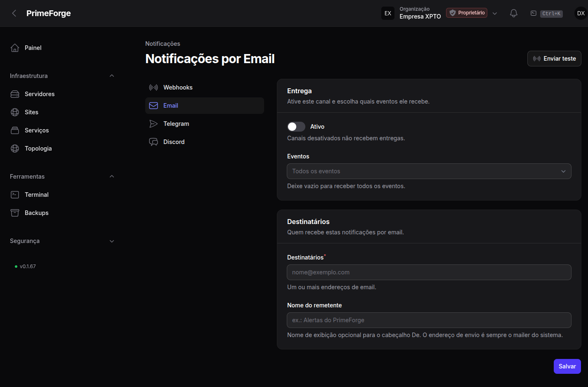Click the Telegram paper plane icon
This screenshot has height=387, width=588.
[153, 124]
